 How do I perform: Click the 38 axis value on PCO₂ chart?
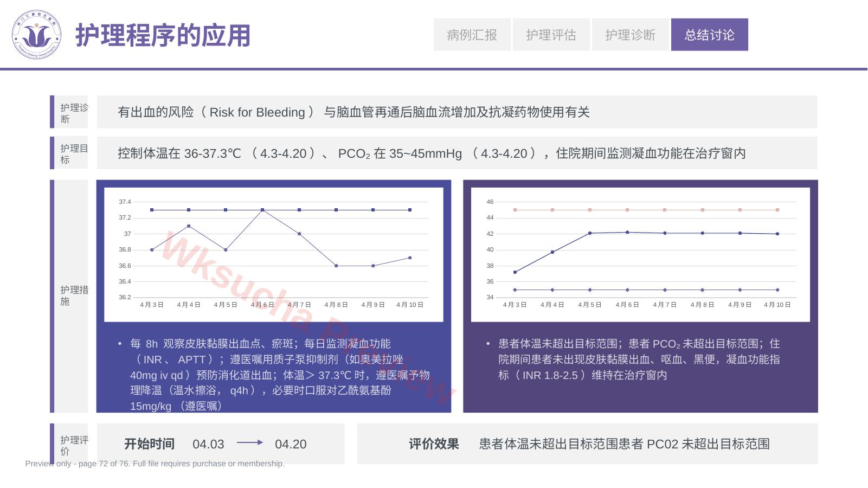[x=490, y=266]
